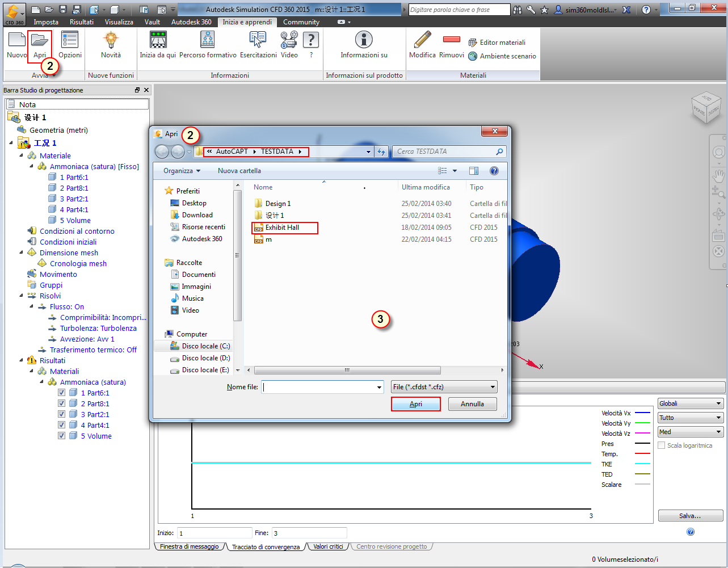This screenshot has width=728, height=568.
Task: Collapse the Risolvi tree node
Action: click(21, 296)
